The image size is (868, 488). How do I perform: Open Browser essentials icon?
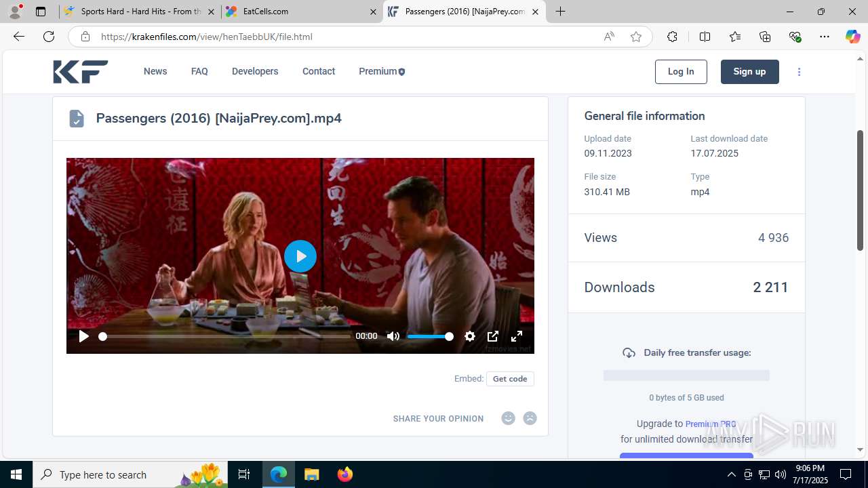coord(795,37)
